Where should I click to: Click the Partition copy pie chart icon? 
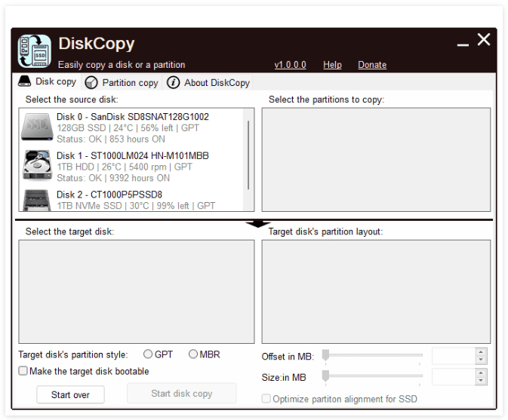pyautogui.click(x=91, y=82)
